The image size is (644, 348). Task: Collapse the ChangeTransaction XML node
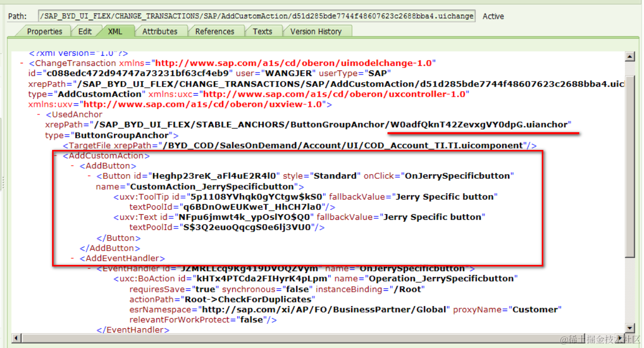coord(22,63)
